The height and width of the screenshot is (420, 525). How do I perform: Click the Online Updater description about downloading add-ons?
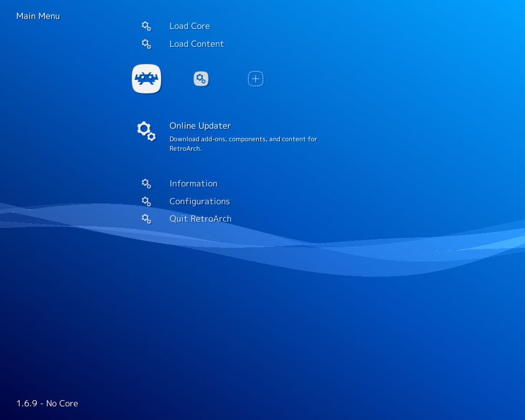click(x=243, y=144)
